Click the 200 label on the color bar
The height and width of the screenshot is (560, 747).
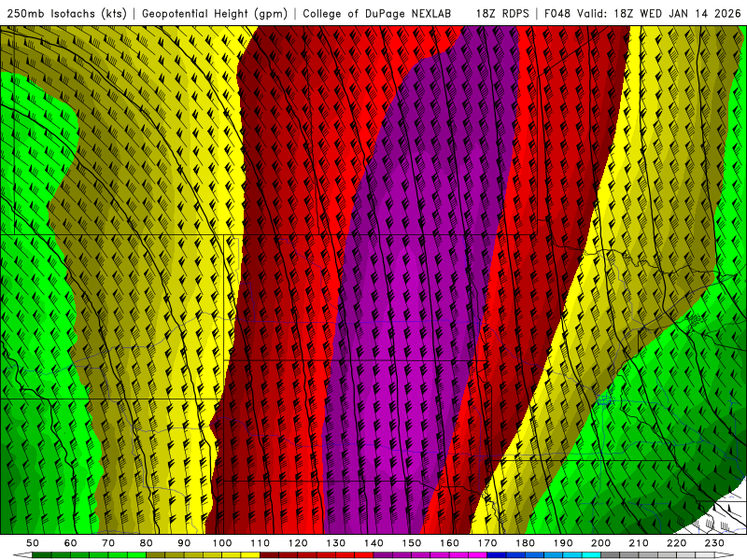pos(601,543)
